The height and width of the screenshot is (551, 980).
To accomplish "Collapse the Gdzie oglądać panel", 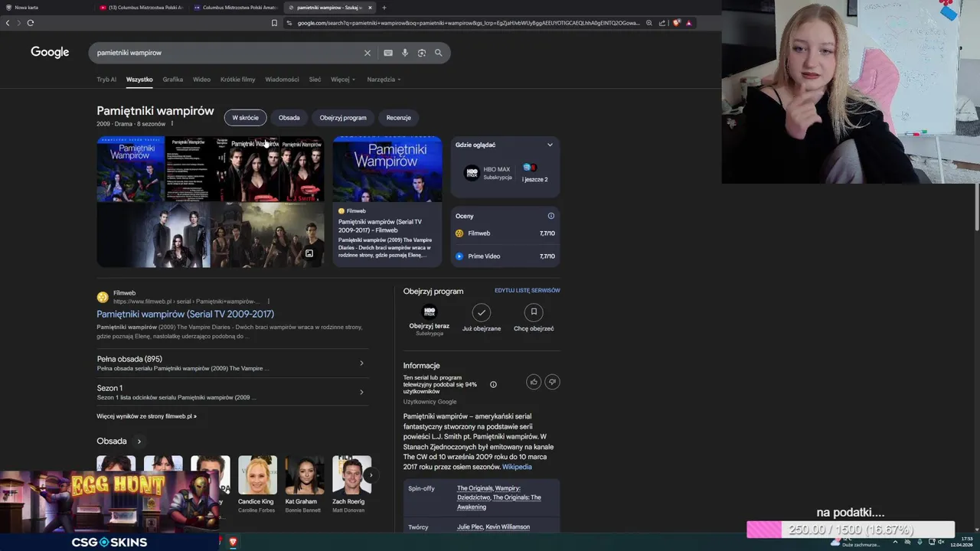I will pos(550,145).
